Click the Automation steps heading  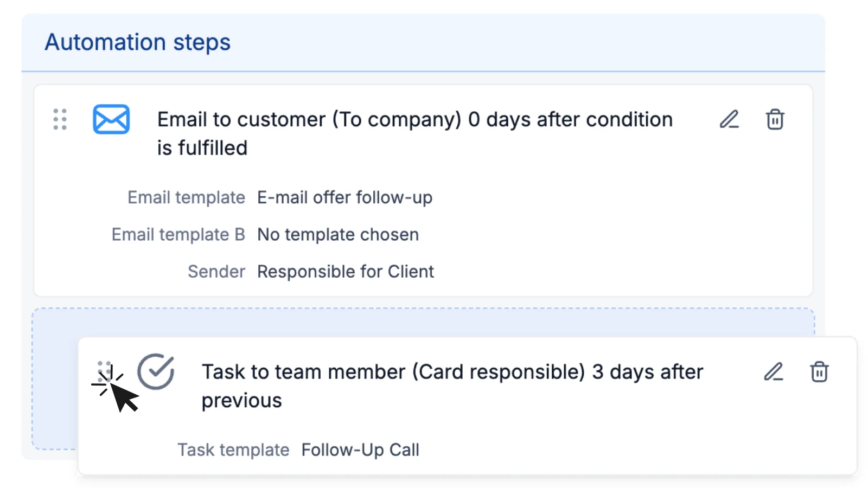(138, 42)
